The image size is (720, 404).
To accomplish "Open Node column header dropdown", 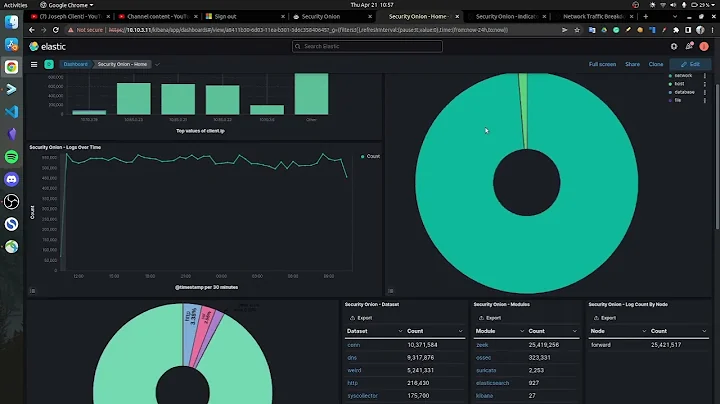I will pyautogui.click(x=644, y=331).
